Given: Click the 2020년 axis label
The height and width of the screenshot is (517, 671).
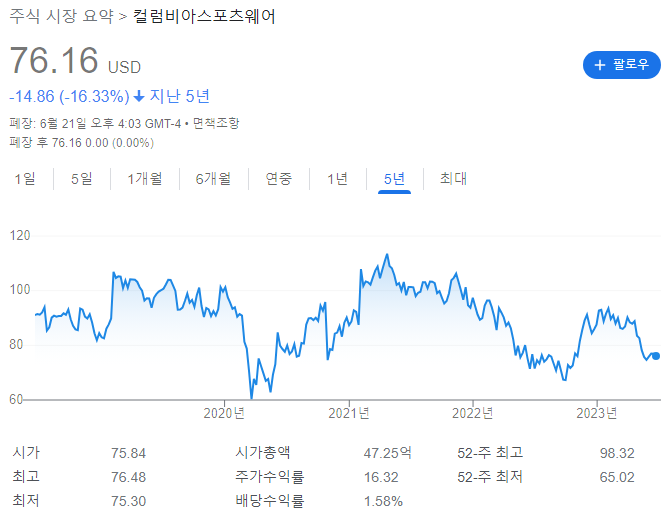Looking at the screenshot, I should pyautogui.click(x=224, y=413).
